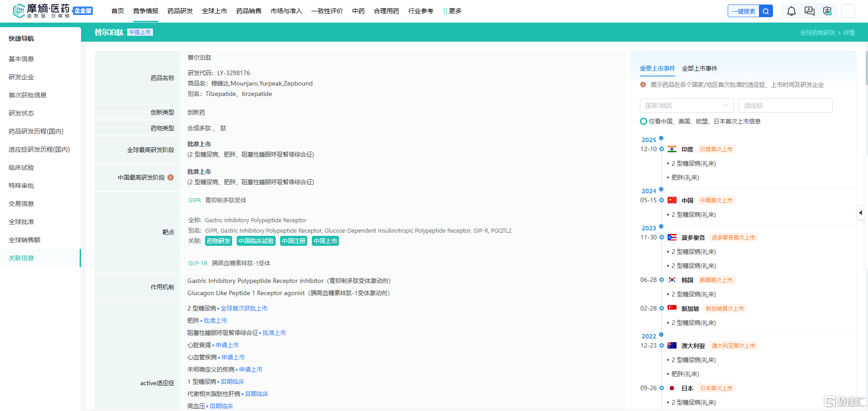
Task: Click the 摩熵医药 logo
Action: point(42,11)
